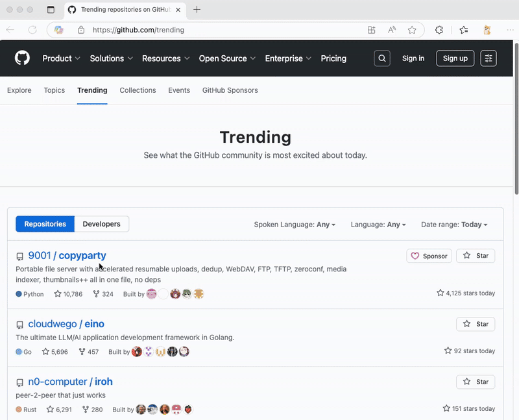The image size is (519, 420).
Task: Open a new browser tab
Action: [197, 10]
